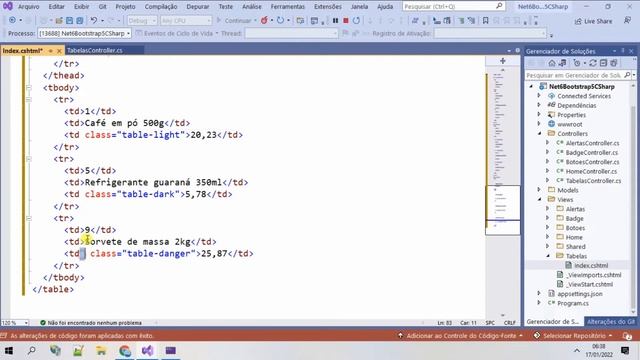Screen dimensions: 640x360
Task: Expand the Dependências node
Action: point(540,105)
